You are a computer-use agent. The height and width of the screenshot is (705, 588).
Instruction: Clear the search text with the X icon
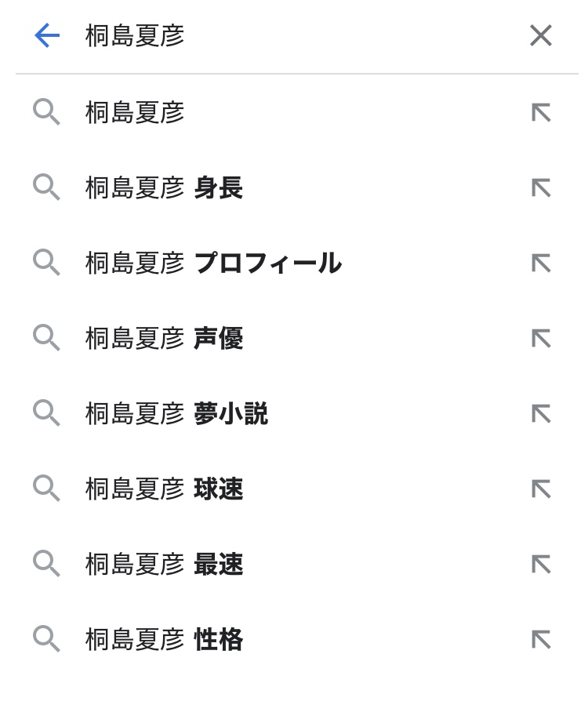click(540, 35)
